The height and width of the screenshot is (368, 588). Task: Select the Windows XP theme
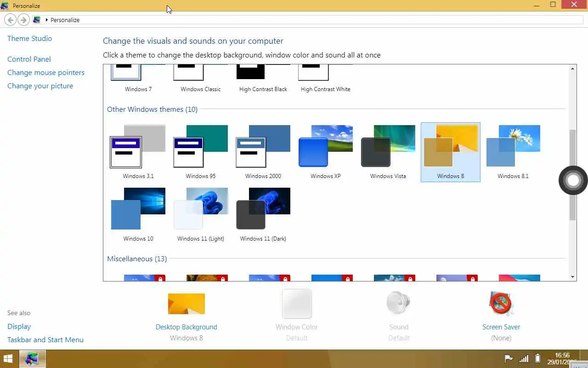coord(325,152)
